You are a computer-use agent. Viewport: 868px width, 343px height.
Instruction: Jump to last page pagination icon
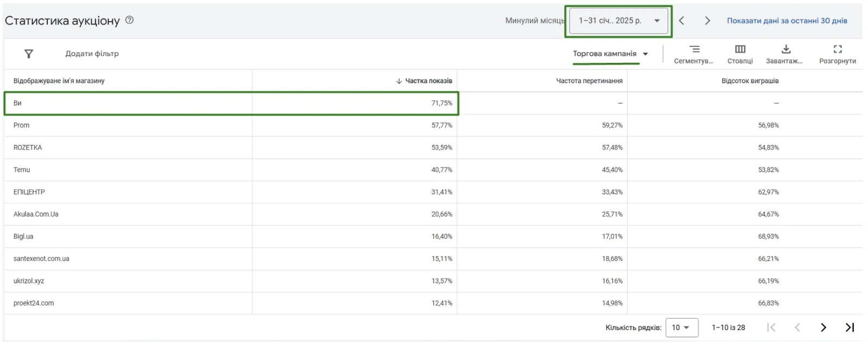(850, 327)
